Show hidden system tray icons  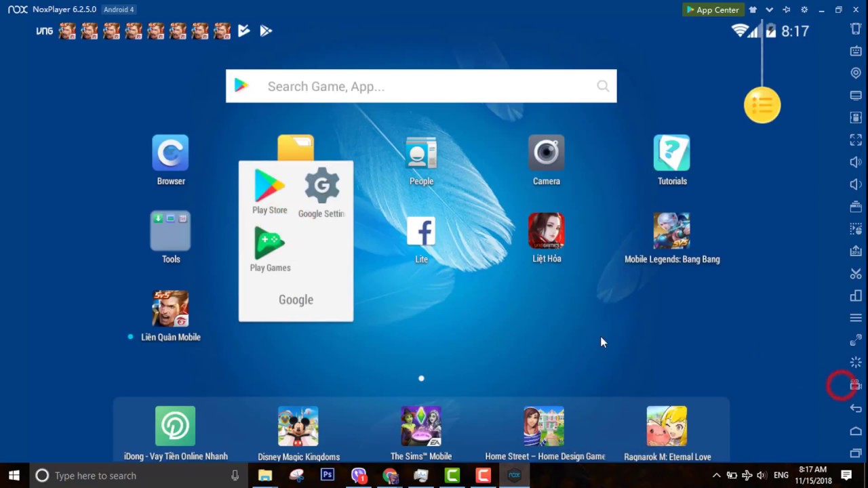pyautogui.click(x=716, y=475)
